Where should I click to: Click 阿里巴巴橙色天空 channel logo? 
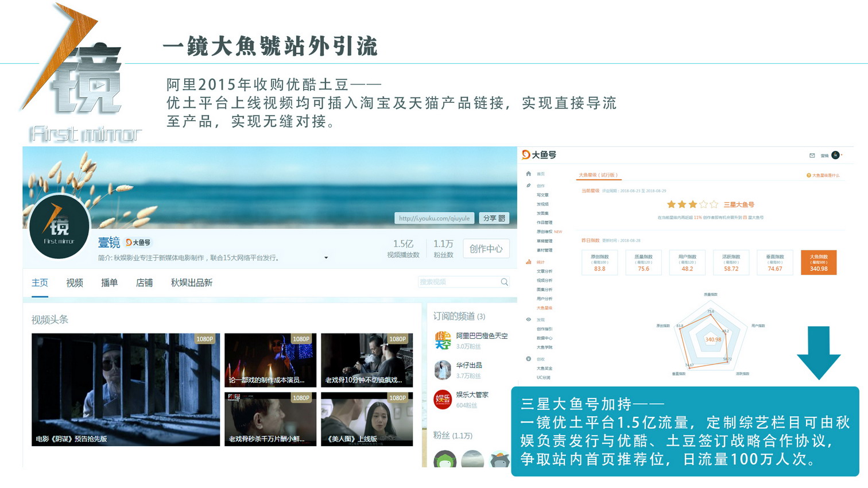(x=443, y=340)
